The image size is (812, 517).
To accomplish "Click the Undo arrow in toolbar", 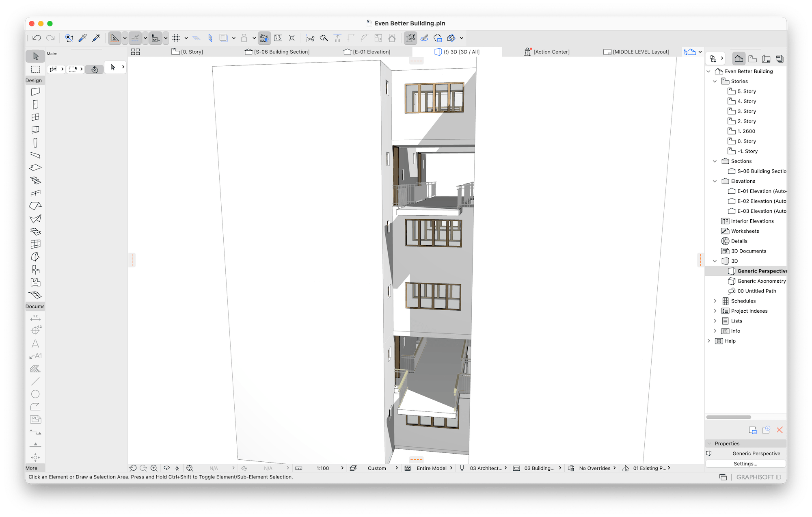I will click(37, 38).
